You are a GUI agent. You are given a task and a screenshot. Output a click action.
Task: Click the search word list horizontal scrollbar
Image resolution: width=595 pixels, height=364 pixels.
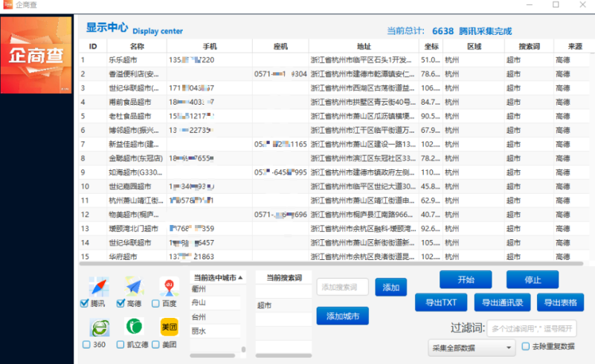(x=284, y=356)
